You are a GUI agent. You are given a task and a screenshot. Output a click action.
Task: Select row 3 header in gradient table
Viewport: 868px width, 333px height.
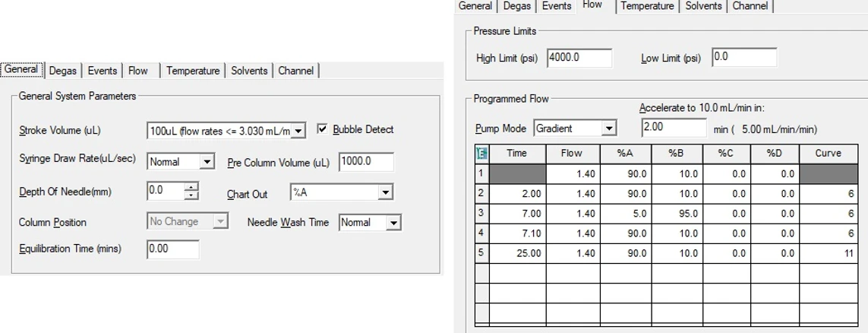pyautogui.click(x=481, y=213)
